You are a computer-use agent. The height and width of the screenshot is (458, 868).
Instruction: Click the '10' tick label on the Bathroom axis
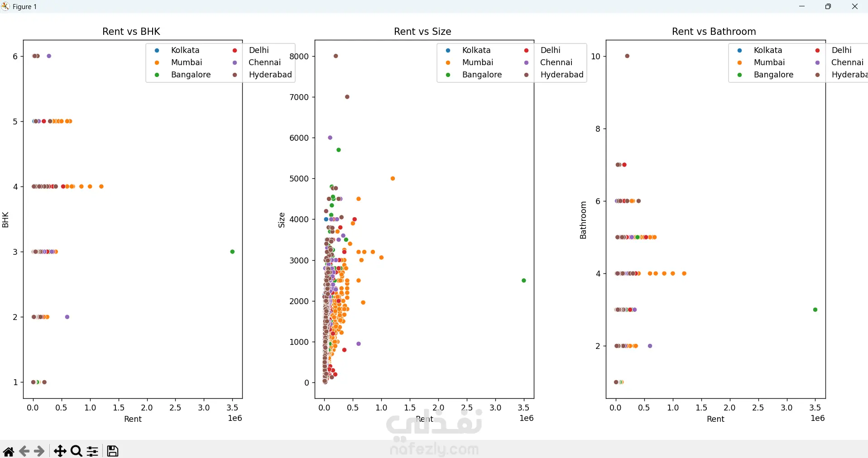pyautogui.click(x=596, y=56)
